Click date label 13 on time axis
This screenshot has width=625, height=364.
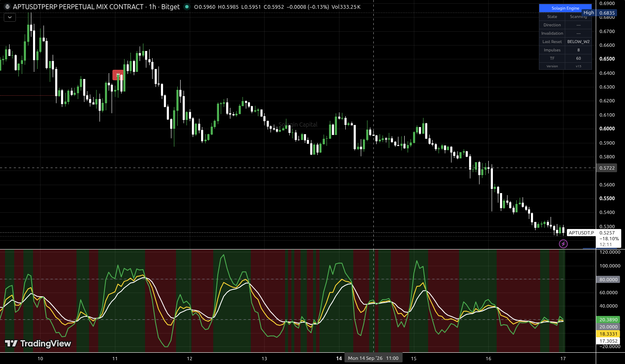click(264, 358)
